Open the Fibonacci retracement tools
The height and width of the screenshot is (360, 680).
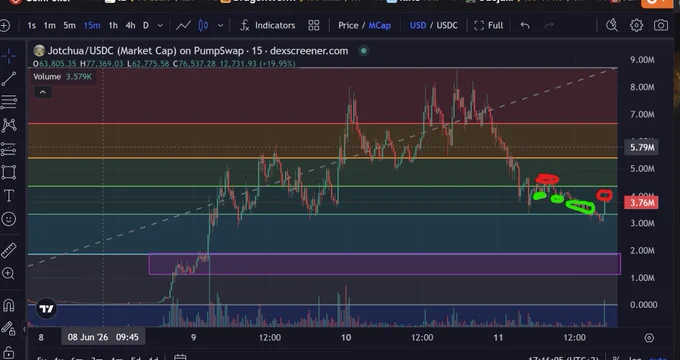(x=9, y=102)
